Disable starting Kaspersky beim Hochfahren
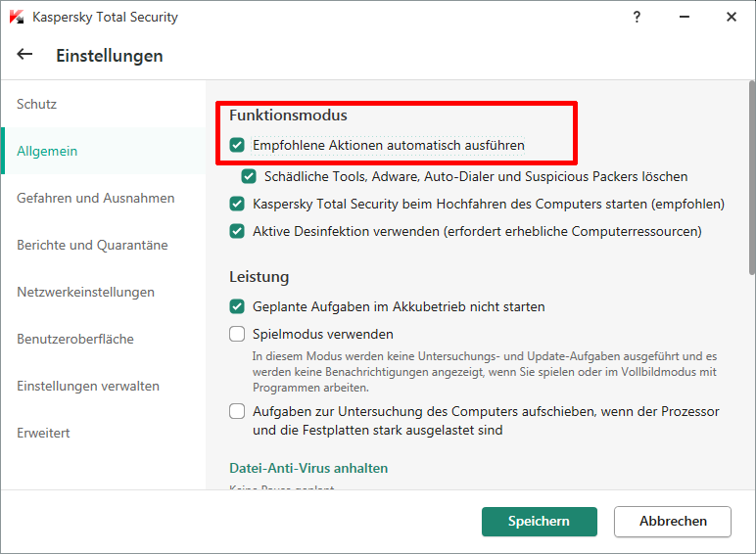 237,205
